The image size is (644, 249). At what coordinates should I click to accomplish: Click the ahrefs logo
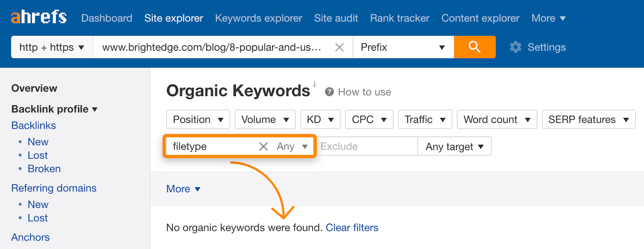coord(39,17)
